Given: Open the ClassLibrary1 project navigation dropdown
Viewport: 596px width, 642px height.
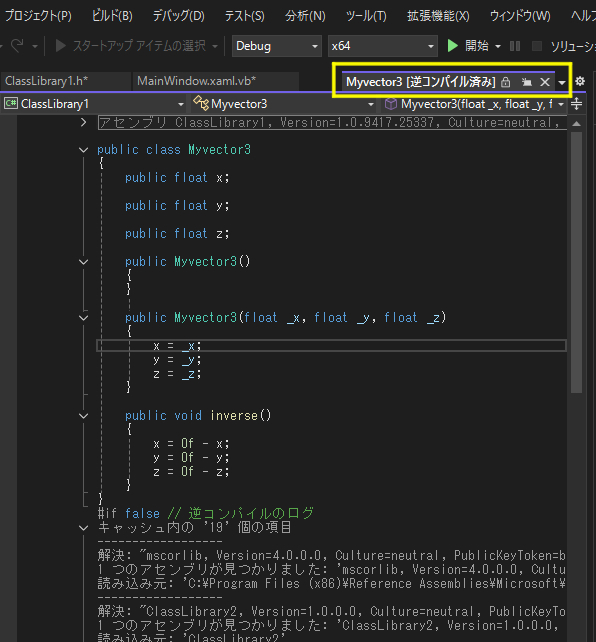Looking at the screenshot, I should click(x=94, y=104).
